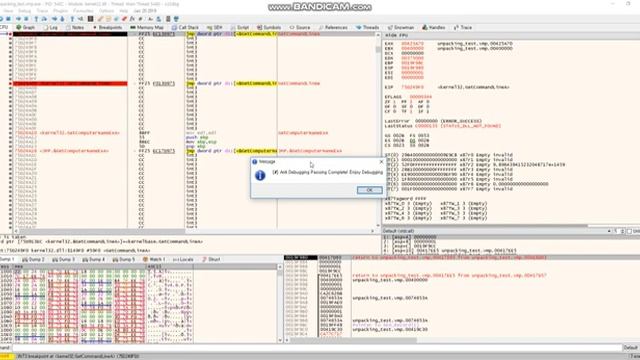This screenshot has width=640, height=360.
Task: Select the Dump 5 tab
Action: (124, 259)
